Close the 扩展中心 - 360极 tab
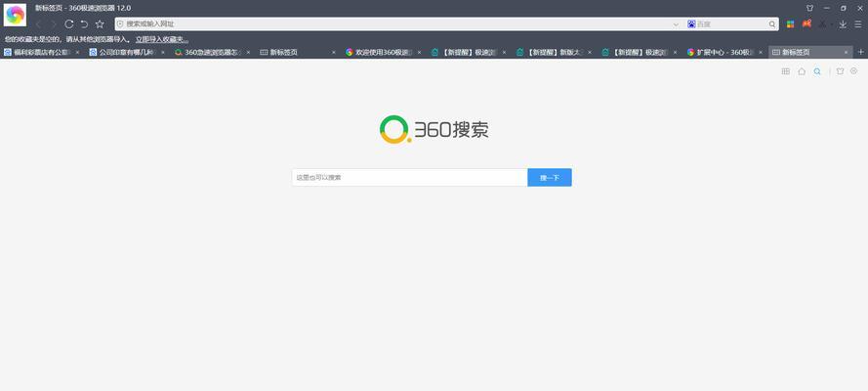The width and height of the screenshot is (868, 391). 761,52
